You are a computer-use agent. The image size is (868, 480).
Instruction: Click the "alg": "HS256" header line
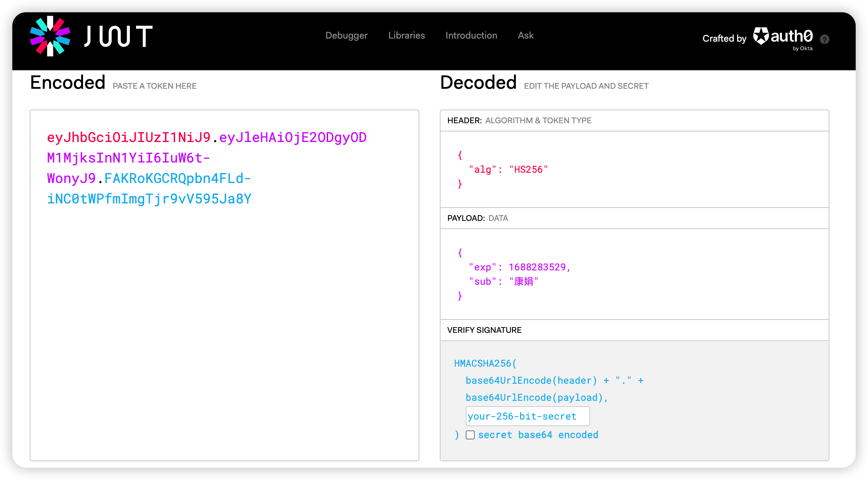tap(508, 169)
